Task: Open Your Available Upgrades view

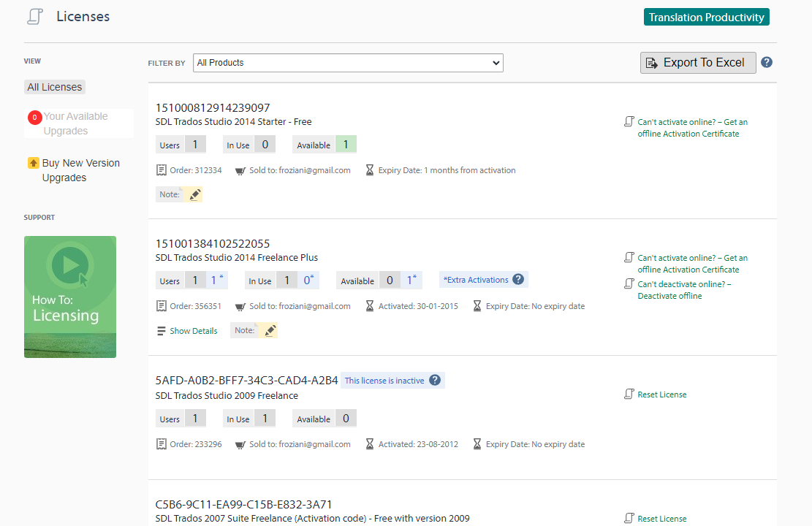Action: coord(75,123)
